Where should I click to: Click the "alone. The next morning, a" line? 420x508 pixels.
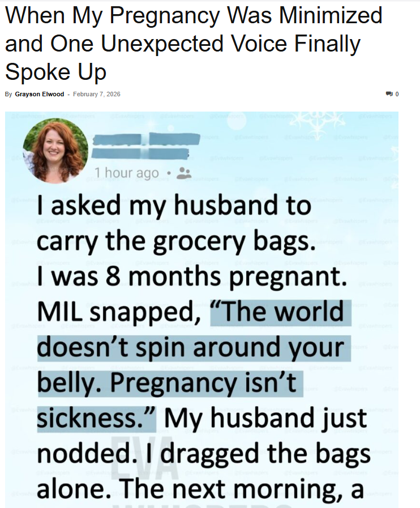tap(200, 489)
